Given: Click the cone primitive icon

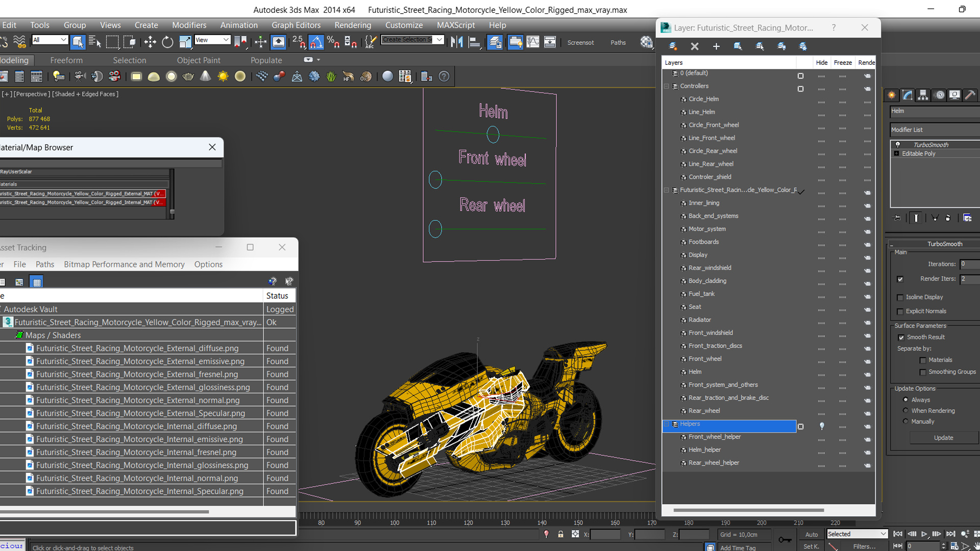Looking at the screenshot, I should (x=205, y=77).
